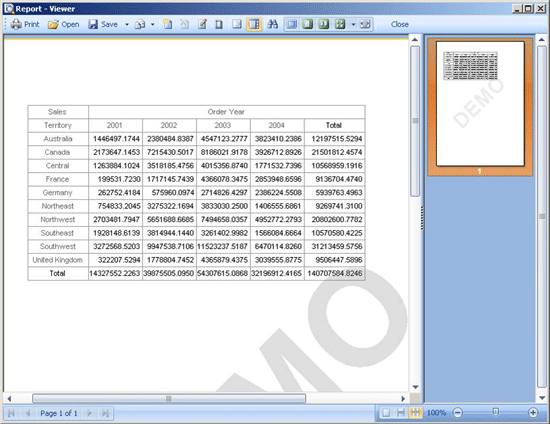
Task: Select the multiple pages green grid icon
Action: (x=340, y=24)
